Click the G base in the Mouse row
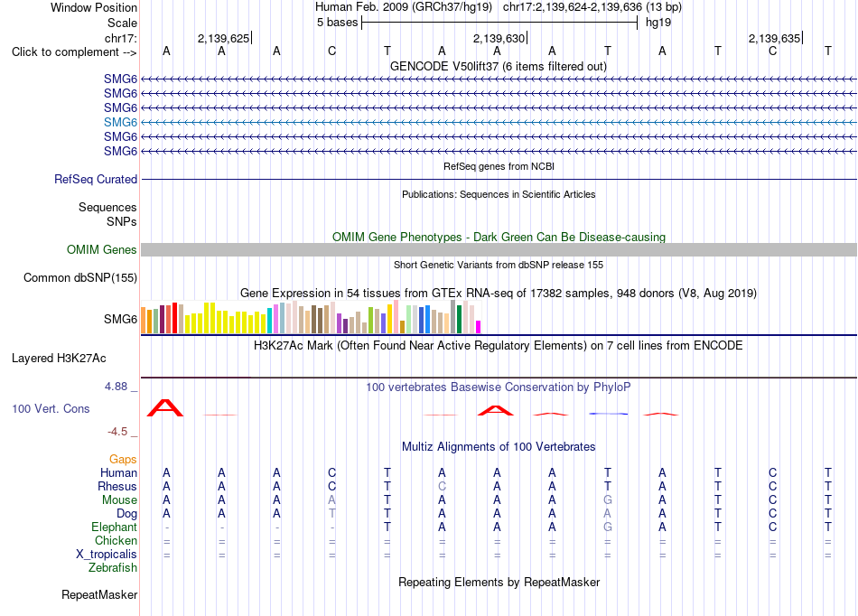The image size is (858, 616). pyautogui.click(x=608, y=500)
